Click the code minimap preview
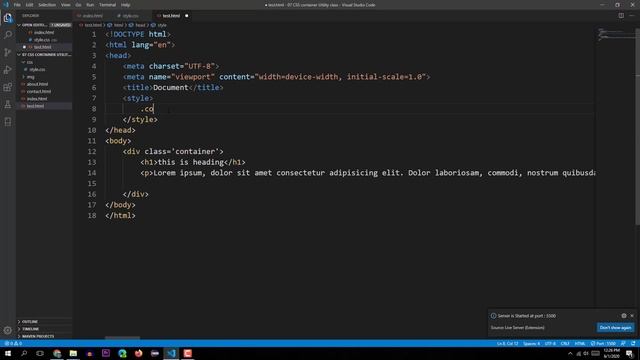The height and width of the screenshot is (360, 640). [616, 35]
